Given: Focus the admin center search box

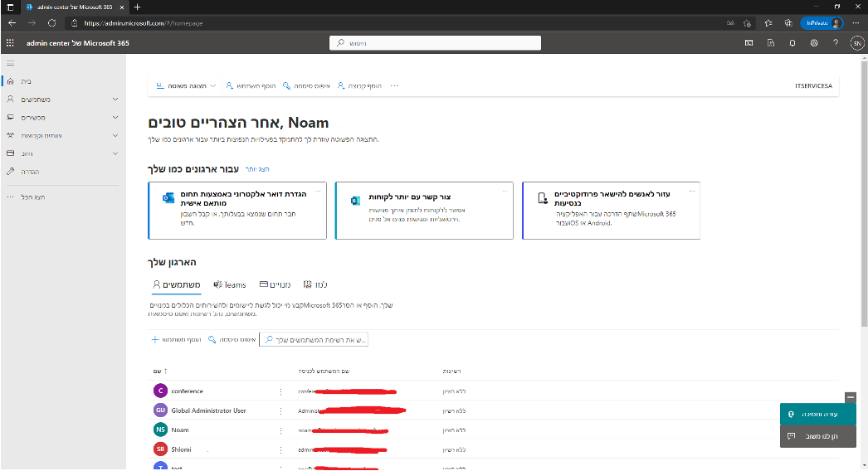Looking at the screenshot, I should pos(435,43).
